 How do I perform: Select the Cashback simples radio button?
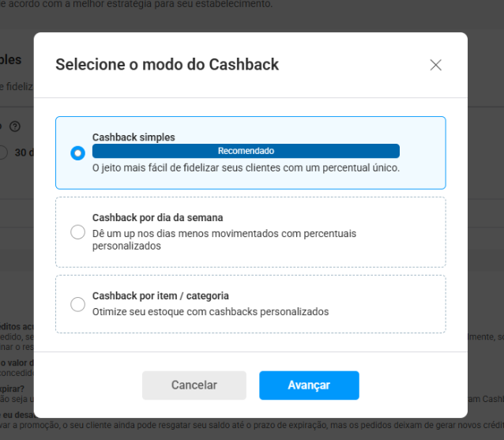point(77,153)
